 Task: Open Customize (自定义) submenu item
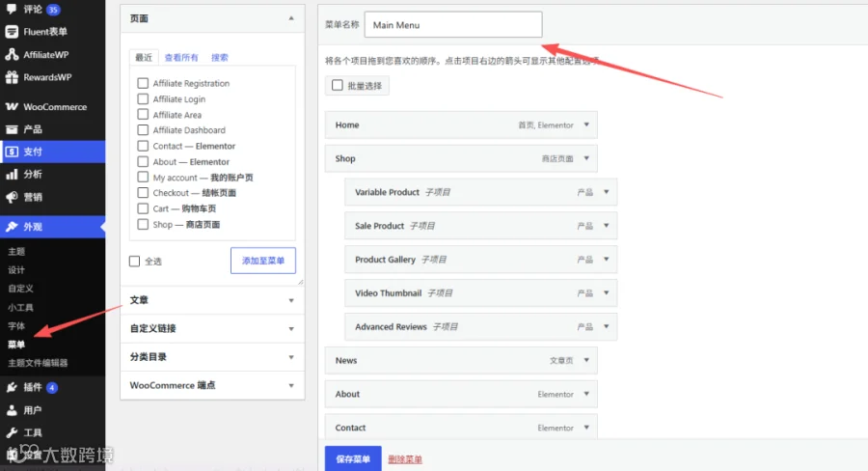click(21, 289)
